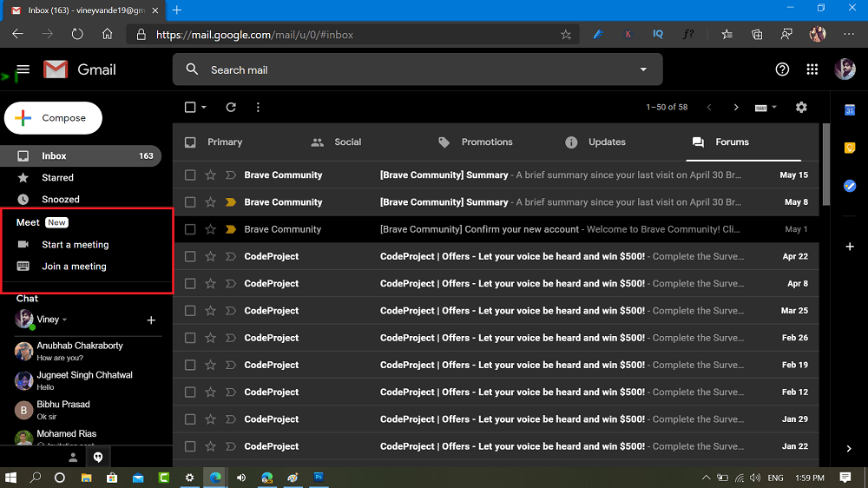Image resolution: width=868 pixels, height=488 pixels.
Task: Open browser settings and more menu
Action: 849,35
